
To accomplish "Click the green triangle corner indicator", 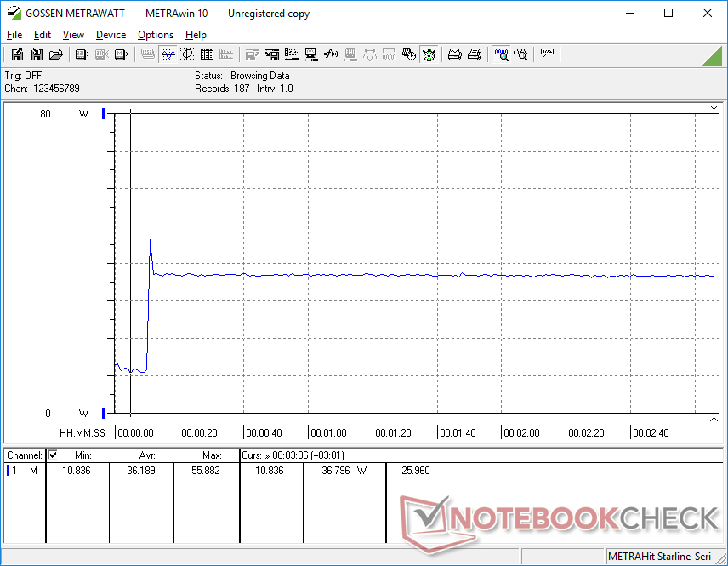I will pos(714,58).
